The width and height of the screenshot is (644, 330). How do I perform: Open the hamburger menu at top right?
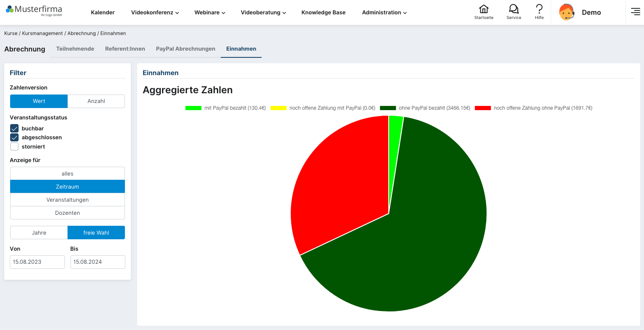635,12
